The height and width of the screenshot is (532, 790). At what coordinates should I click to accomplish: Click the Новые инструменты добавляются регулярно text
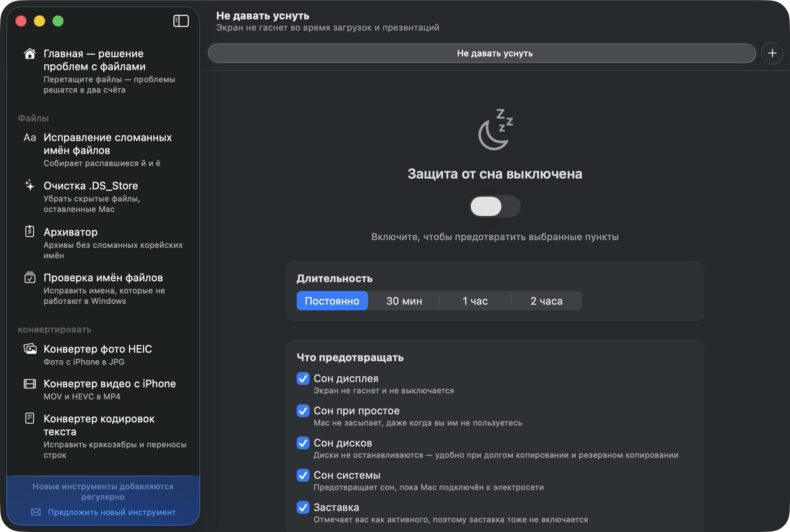pos(103,492)
